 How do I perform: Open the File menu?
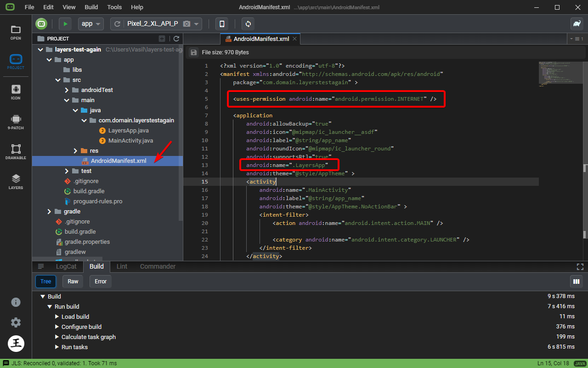[29, 7]
